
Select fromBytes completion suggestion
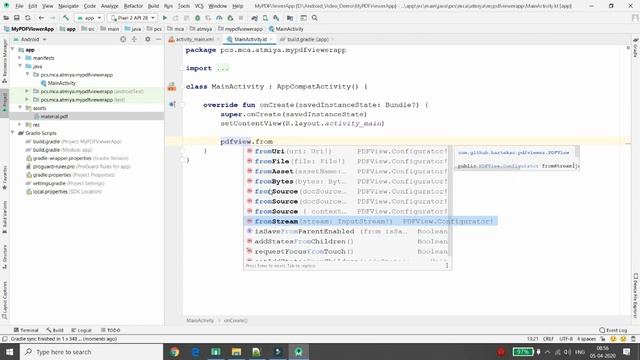pyautogui.click(x=347, y=181)
